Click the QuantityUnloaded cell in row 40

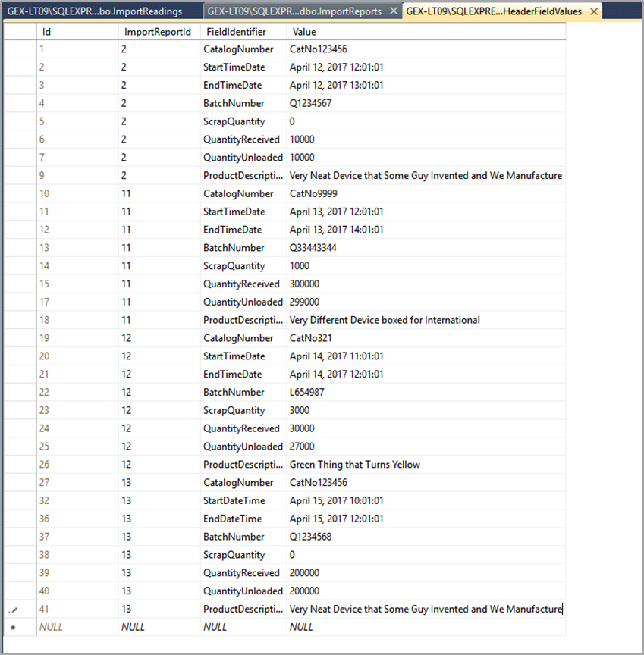pyautogui.click(x=243, y=591)
